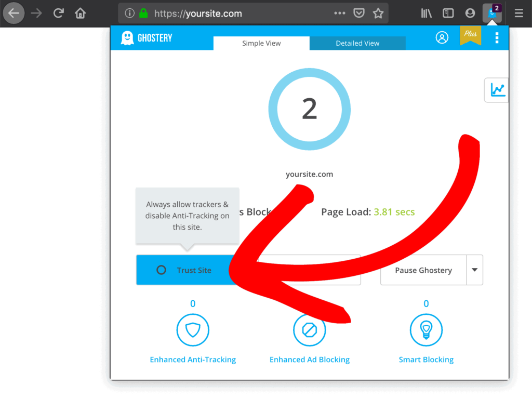The image size is (532, 399).
Task: Open the account profile icon in Ghostery popup
Action: point(442,37)
